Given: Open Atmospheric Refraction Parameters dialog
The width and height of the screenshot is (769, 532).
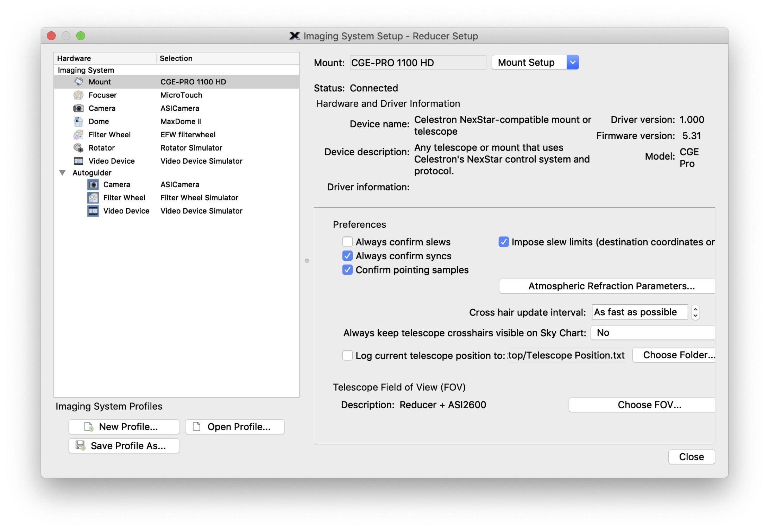Looking at the screenshot, I should click(607, 286).
